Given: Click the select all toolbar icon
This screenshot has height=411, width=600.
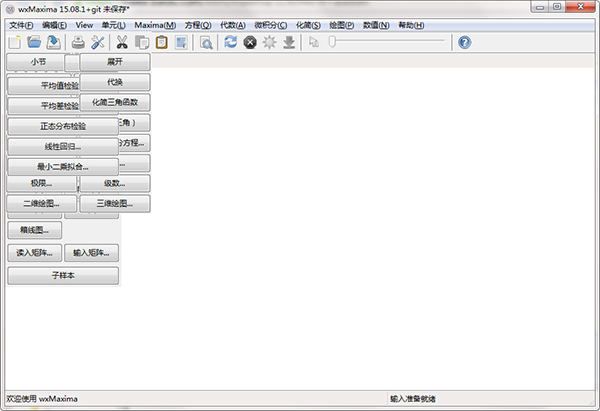Looking at the screenshot, I should pos(181,42).
